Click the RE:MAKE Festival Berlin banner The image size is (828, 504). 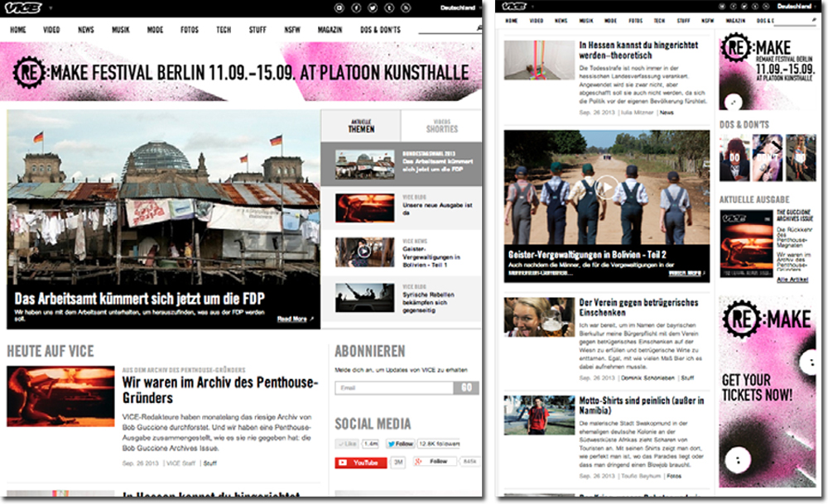(x=241, y=72)
